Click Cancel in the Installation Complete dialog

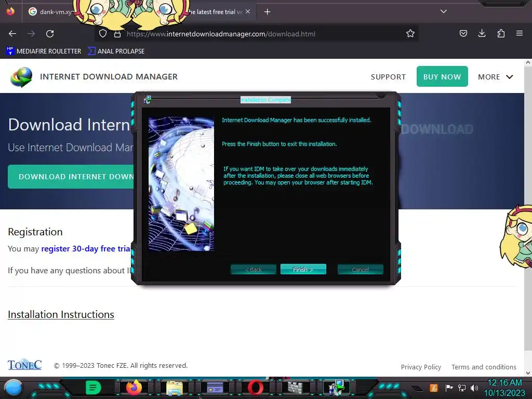(360, 270)
